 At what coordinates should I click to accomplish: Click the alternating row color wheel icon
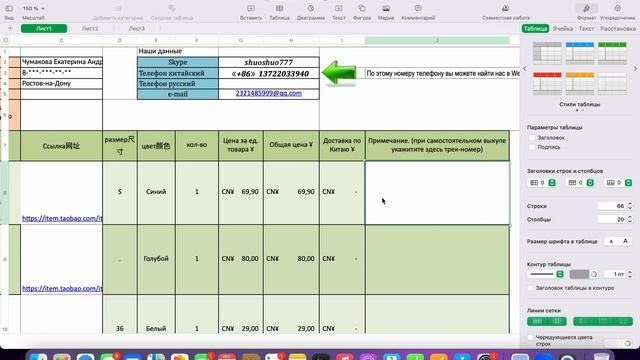(627, 344)
